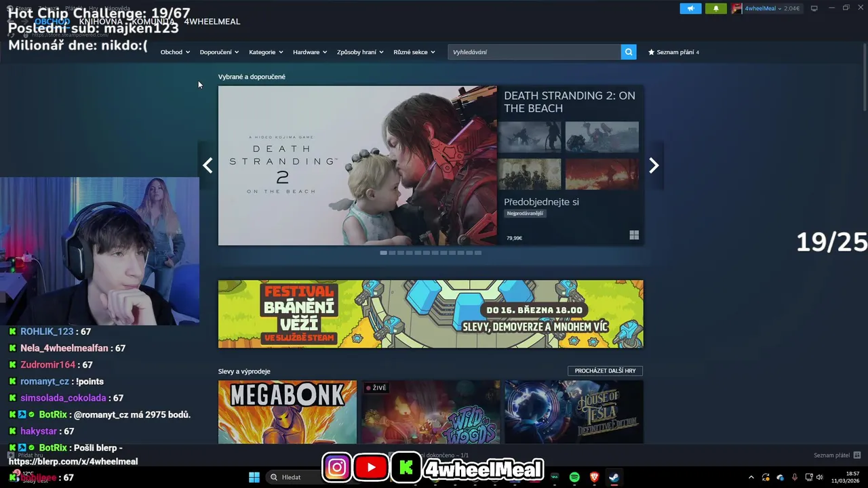Viewport: 868px width, 488px height.
Task: Open the Windows Start menu
Action: pyautogui.click(x=254, y=477)
